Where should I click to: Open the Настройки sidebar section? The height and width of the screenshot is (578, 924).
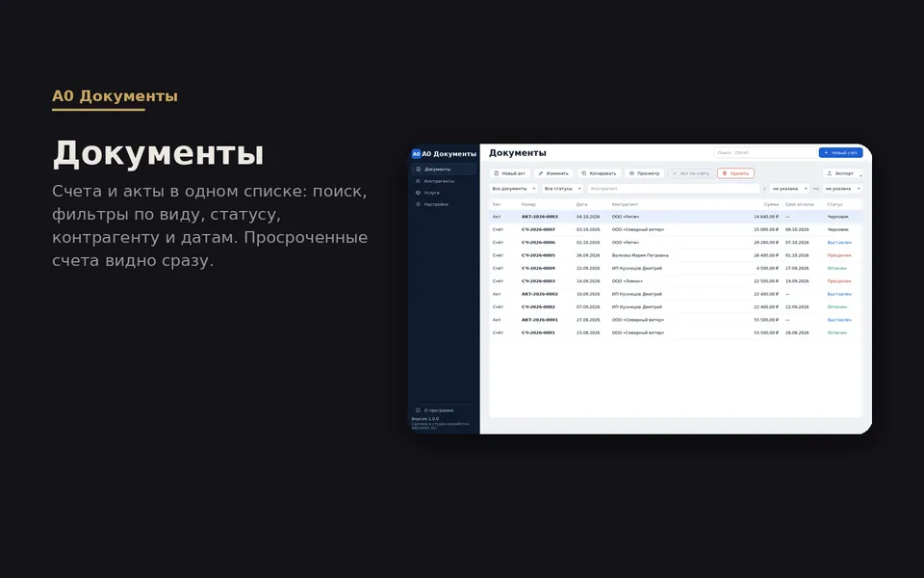pos(444,204)
